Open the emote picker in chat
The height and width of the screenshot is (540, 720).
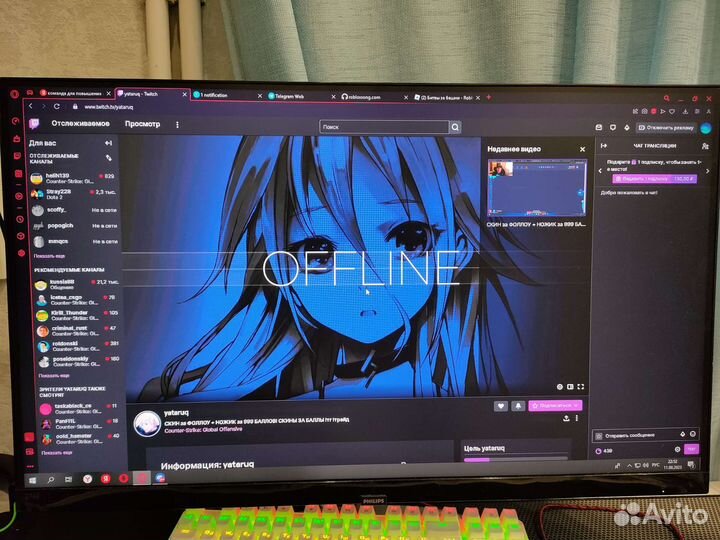coord(692,434)
